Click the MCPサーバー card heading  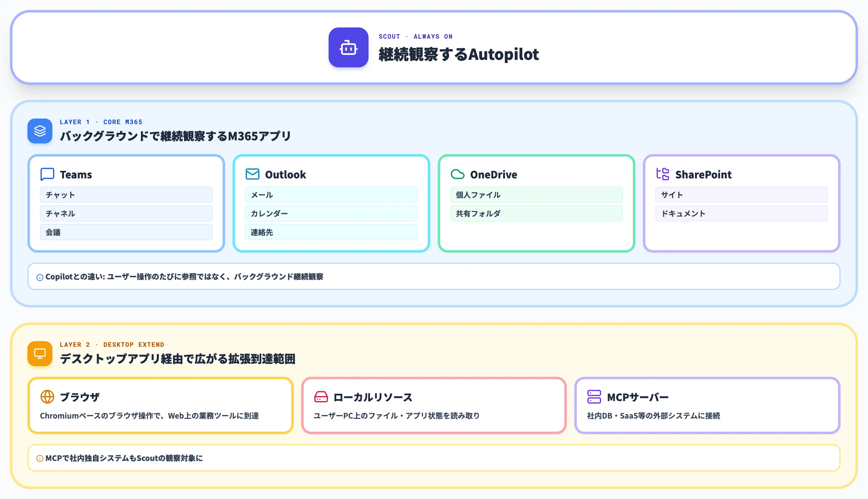point(638,397)
